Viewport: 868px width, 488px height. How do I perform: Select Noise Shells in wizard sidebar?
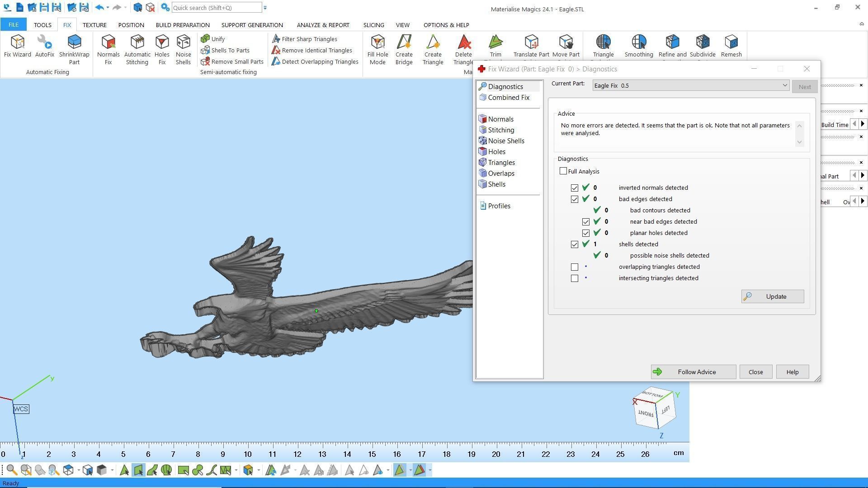point(506,141)
